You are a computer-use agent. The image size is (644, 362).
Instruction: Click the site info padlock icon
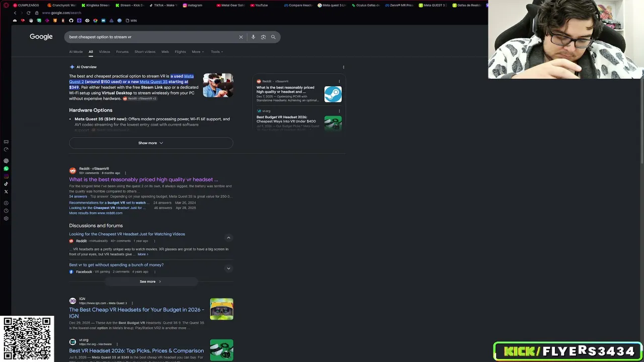pyautogui.click(x=36, y=13)
